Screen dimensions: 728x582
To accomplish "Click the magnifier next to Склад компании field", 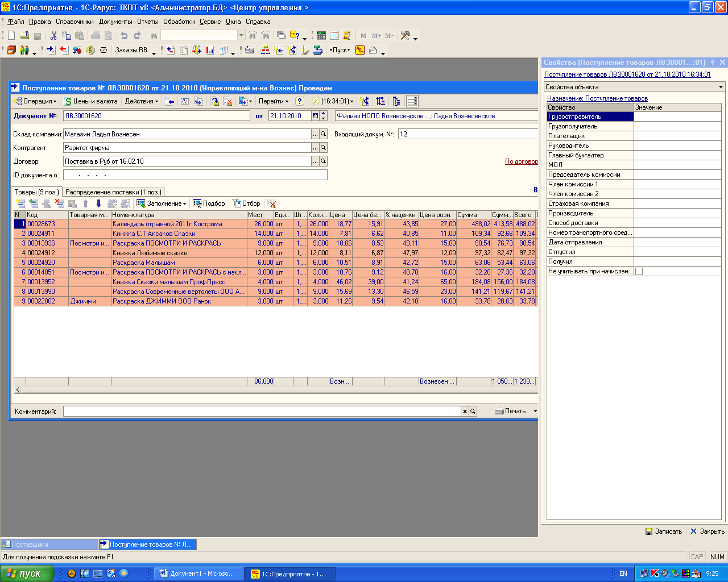I will pyautogui.click(x=324, y=134).
